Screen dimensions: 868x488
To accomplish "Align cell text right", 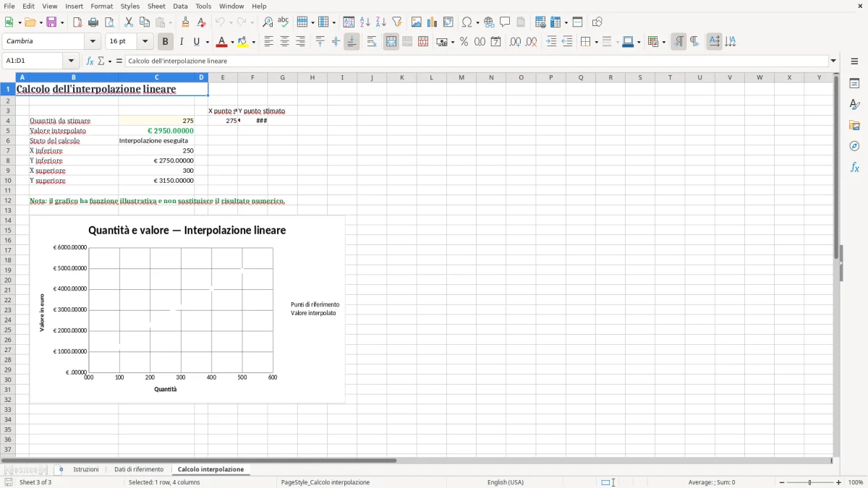I will pyautogui.click(x=300, y=42).
